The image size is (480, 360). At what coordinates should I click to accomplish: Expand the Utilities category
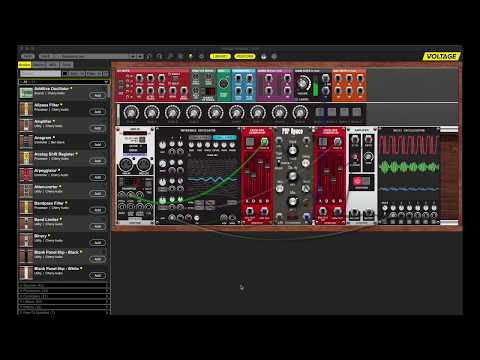pos(64,302)
